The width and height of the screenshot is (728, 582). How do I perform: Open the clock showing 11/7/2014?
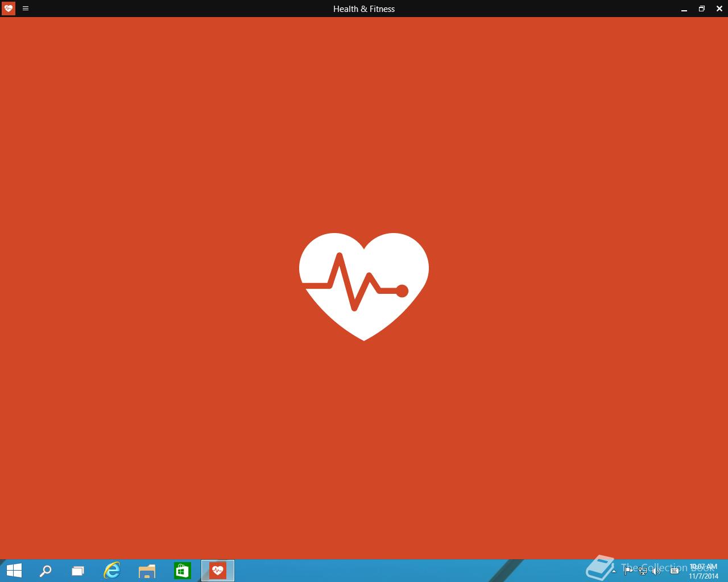[704, 571]
